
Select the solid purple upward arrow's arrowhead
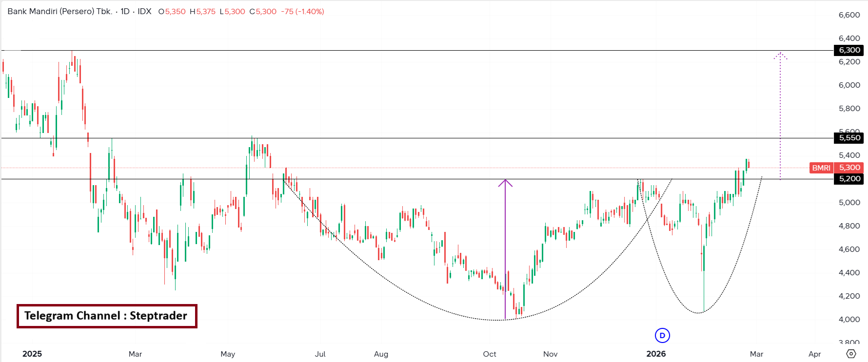pyautogui.click(x=505, y=183)
